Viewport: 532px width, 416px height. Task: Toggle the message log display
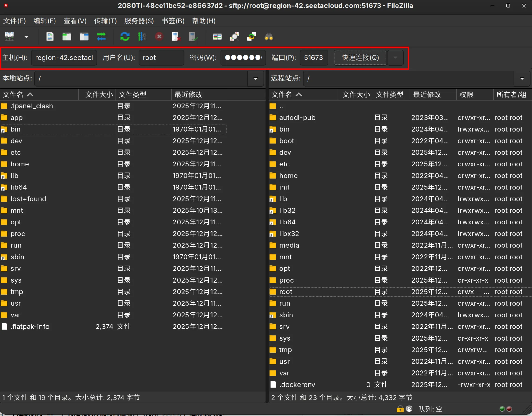pos(50,36)
